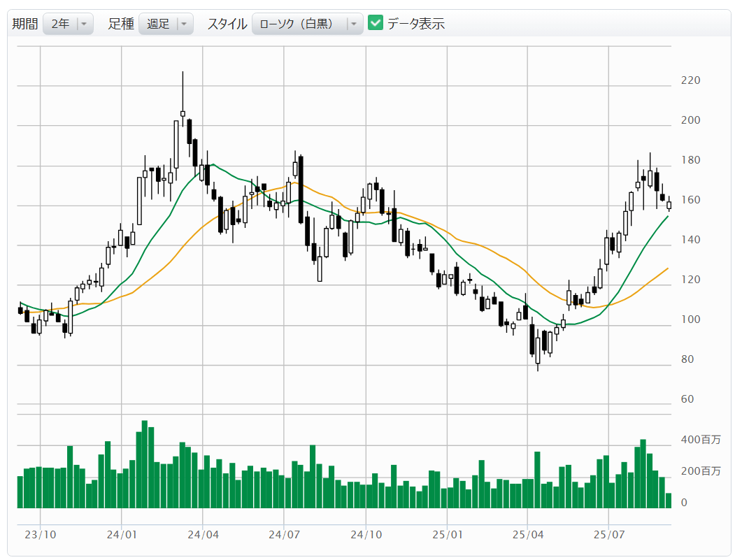Uncheck the データ表示 checkbox

[x=376, y=23]
